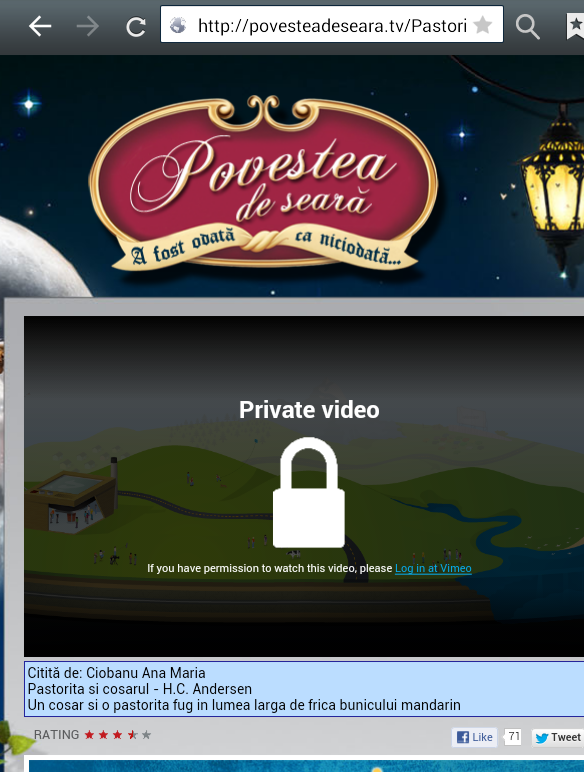Like the story on Facebook

475,737
